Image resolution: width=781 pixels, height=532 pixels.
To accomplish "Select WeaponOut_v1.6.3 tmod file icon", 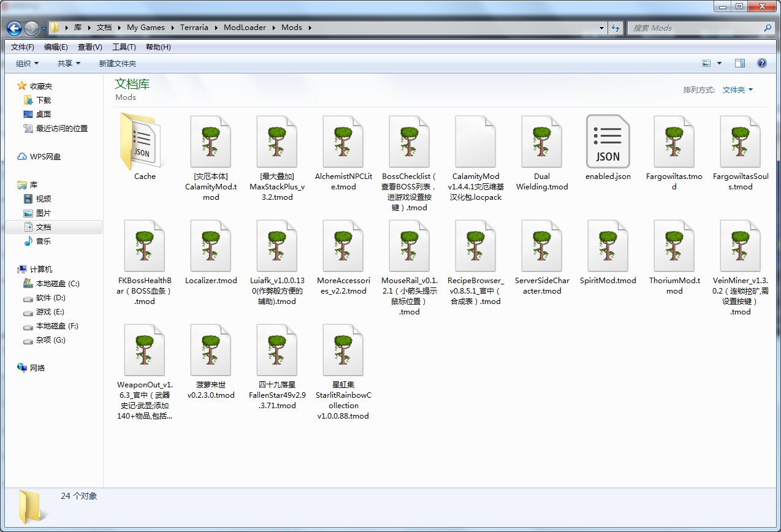I will [145, 350].
